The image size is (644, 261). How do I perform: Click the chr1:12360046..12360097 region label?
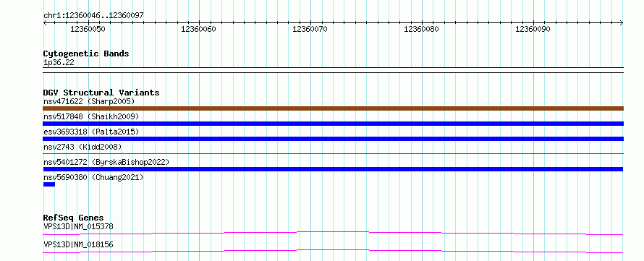pyautogui.click(x=93, y=15)
